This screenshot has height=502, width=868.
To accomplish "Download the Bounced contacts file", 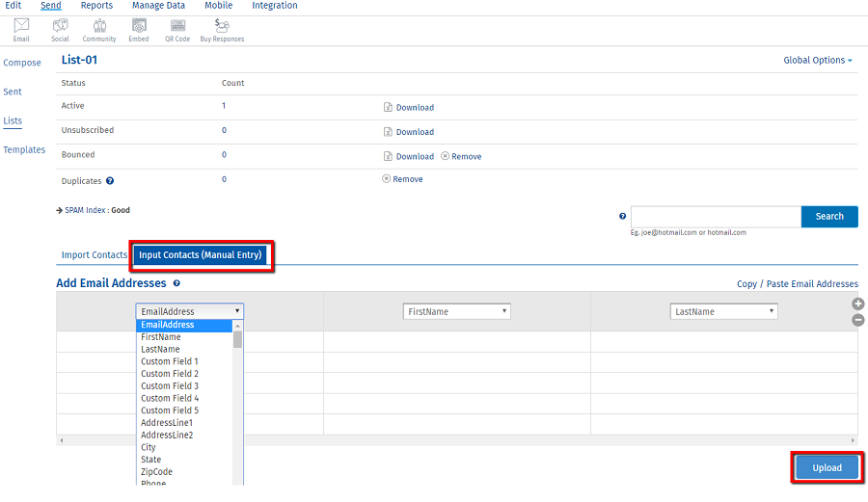I will [409, 156].
